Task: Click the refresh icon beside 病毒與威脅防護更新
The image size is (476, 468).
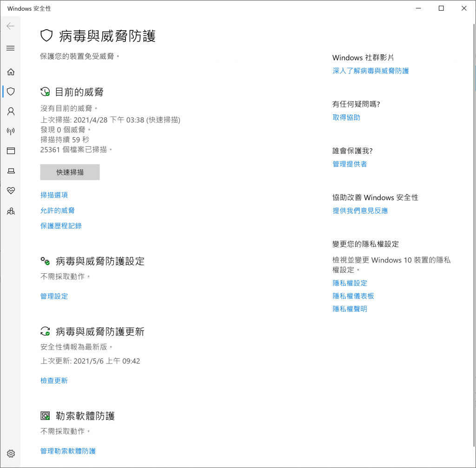Action: (x=45, y=331)
